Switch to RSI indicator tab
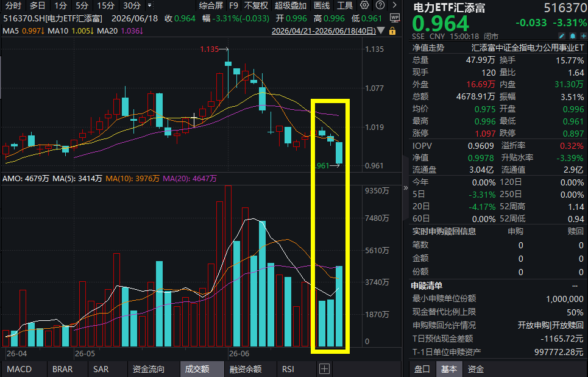 pos(288,369)
